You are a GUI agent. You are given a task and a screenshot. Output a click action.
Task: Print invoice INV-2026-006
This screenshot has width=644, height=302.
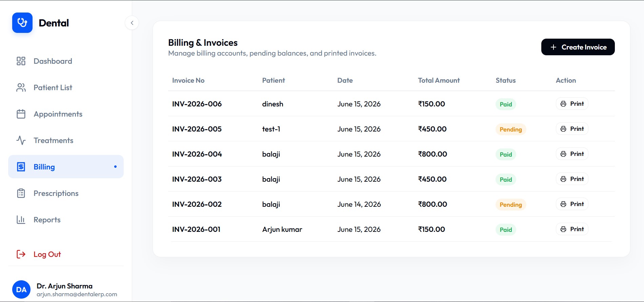pos(572,104)
